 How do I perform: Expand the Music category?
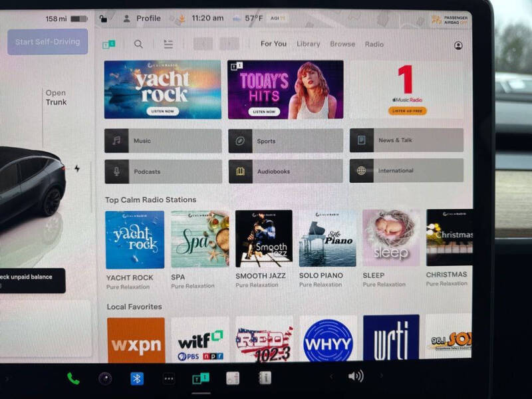(x=163, y=141)
